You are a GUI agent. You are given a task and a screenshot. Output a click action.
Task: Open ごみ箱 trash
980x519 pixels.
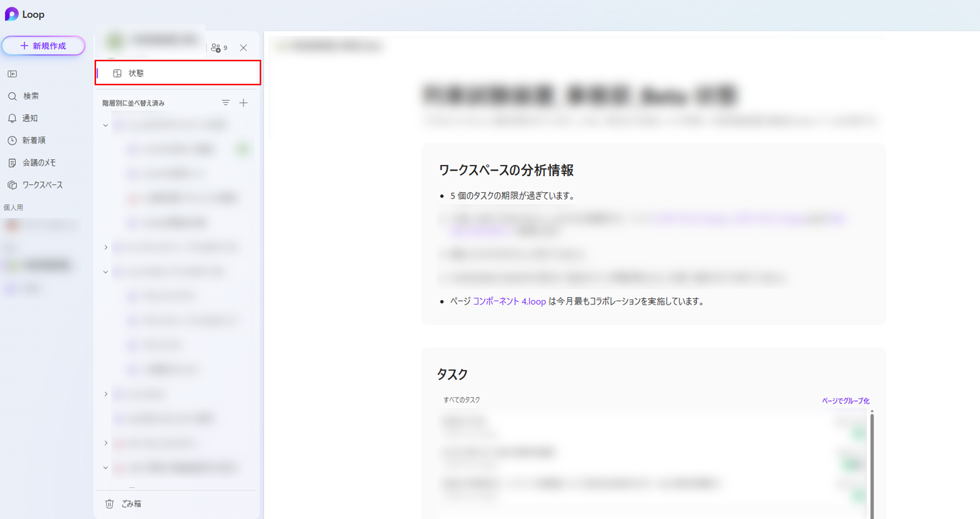coord(123,504)
